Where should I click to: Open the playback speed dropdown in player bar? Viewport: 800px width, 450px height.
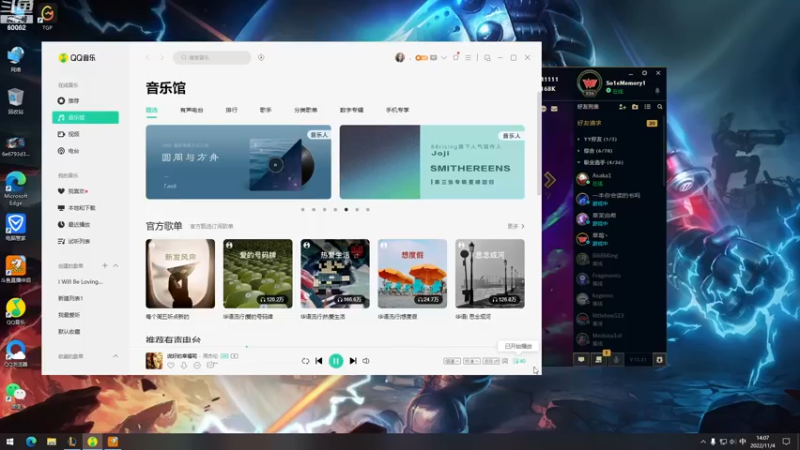point(452,361)
